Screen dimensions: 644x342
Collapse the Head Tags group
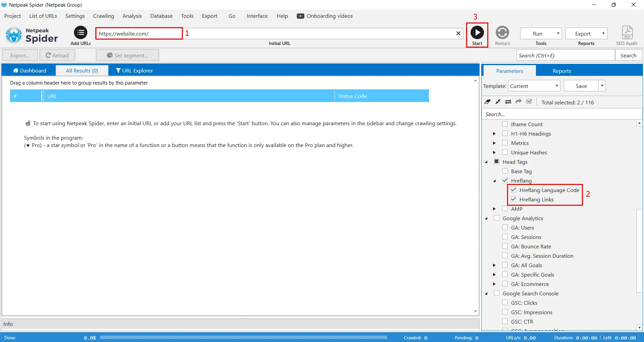tap(486, 162)
